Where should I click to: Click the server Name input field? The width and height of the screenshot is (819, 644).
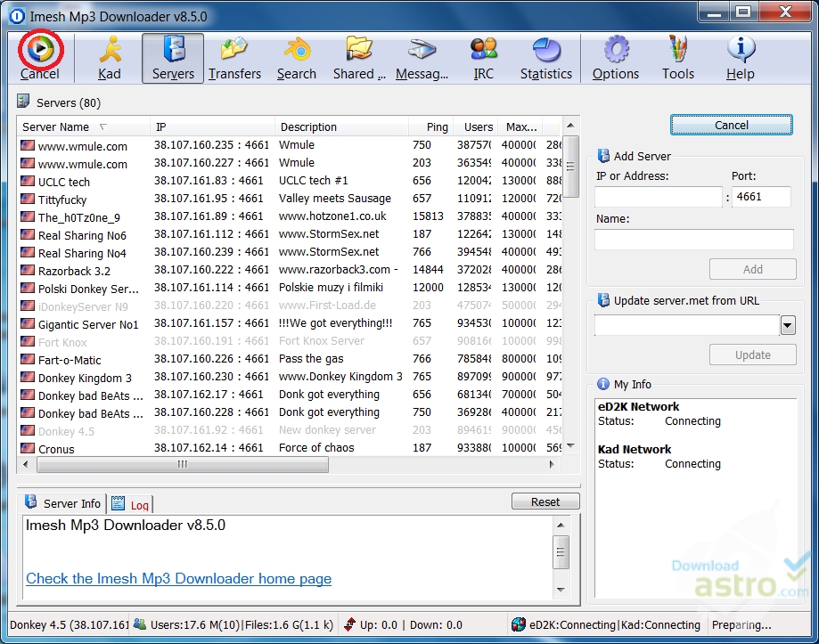click(x=694, y=240)
